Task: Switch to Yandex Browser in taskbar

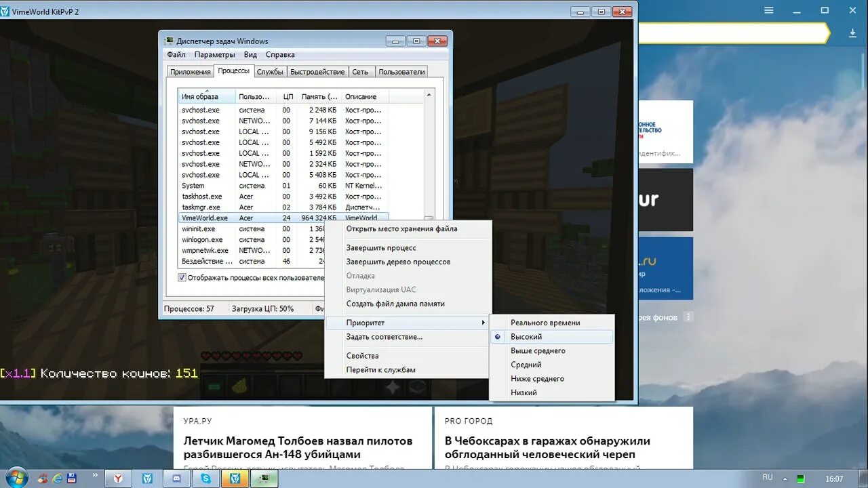Action: (118, 479)
